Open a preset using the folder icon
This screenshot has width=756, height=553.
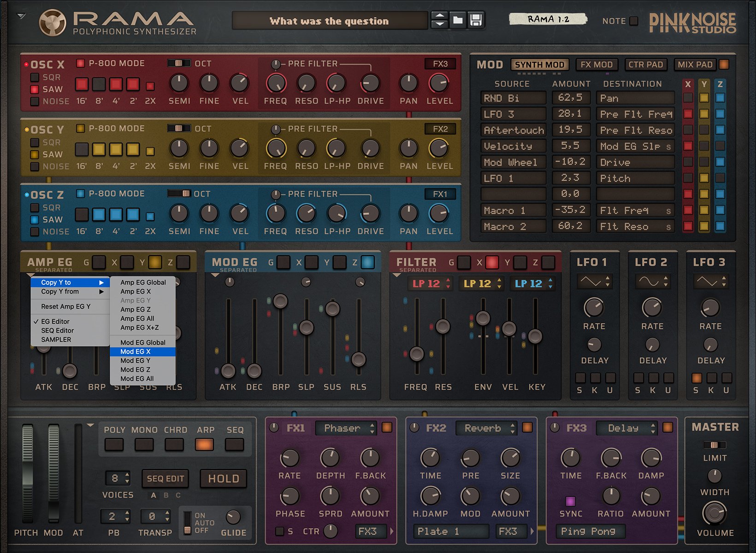(x=459, y=20)
